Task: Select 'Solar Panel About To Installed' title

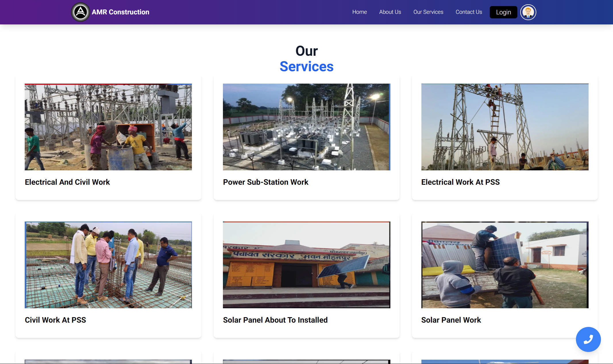Action: (275, 320)
